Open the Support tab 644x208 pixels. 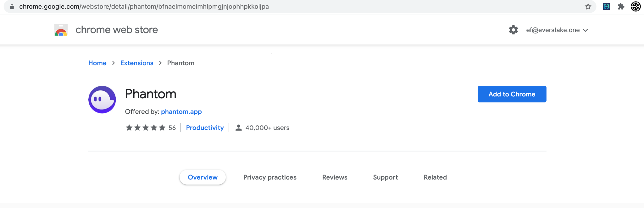[386, 177]
